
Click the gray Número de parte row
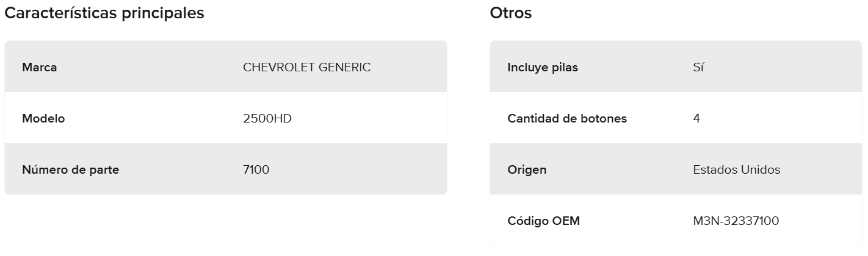pos(366,169)
